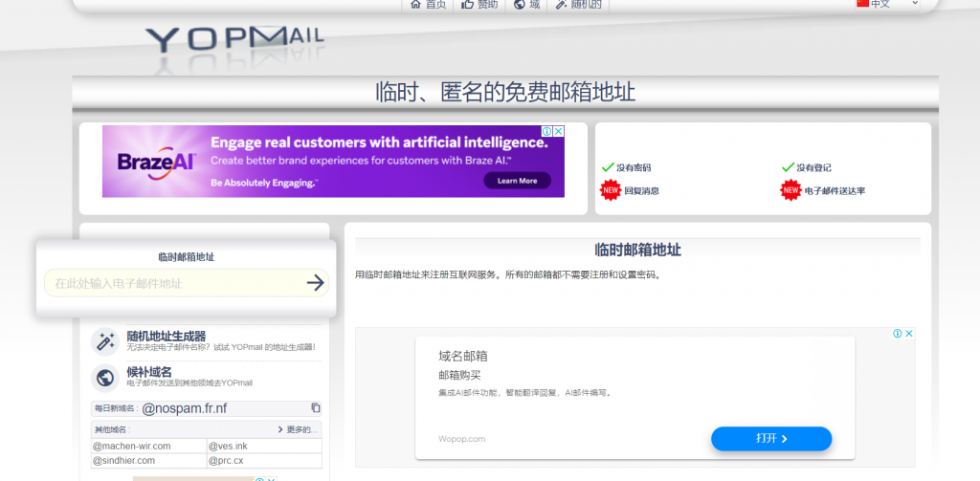Image resolution: width=980 pixels, height=481 pixels.
Task: Choose the @sindhier.com domain
Action: coord(124,460)
